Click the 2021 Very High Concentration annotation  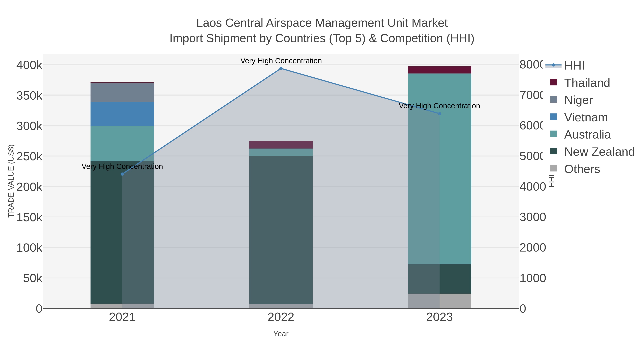tap(122, 166)
